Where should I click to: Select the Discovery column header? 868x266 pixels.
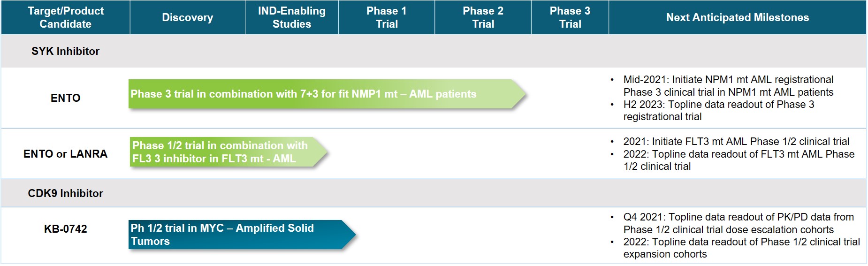(187, 17)
